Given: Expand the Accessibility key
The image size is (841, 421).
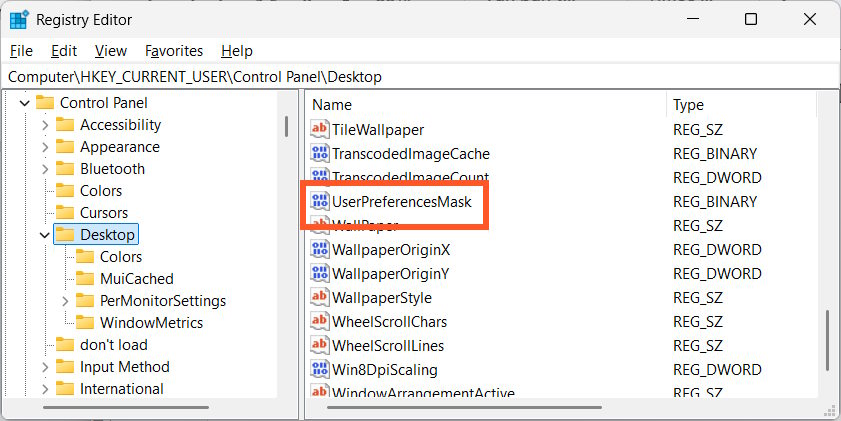Looking at the screenshot, I should (x=45, y=125).
